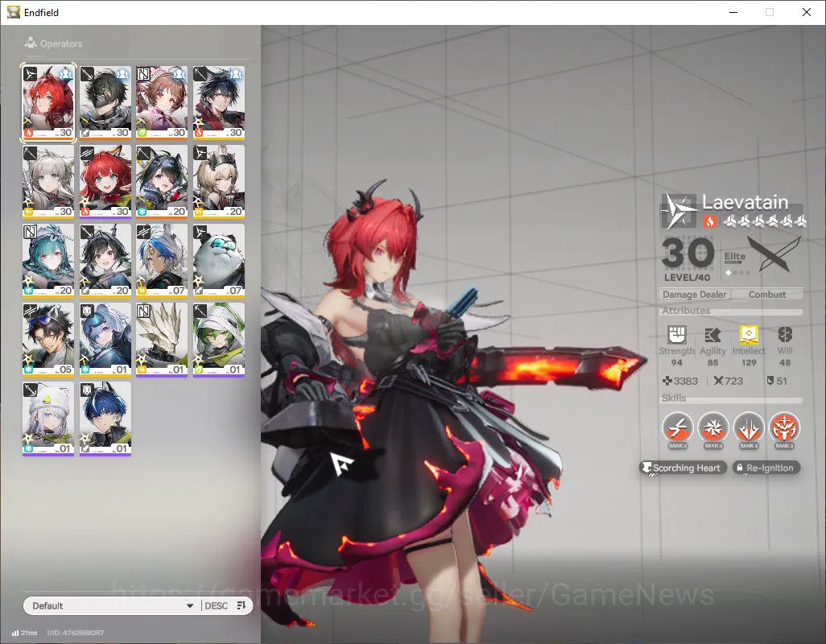Click the Operators panel header icon
Viewport: 826px width, 644px height.
click(x=31, y=43)
